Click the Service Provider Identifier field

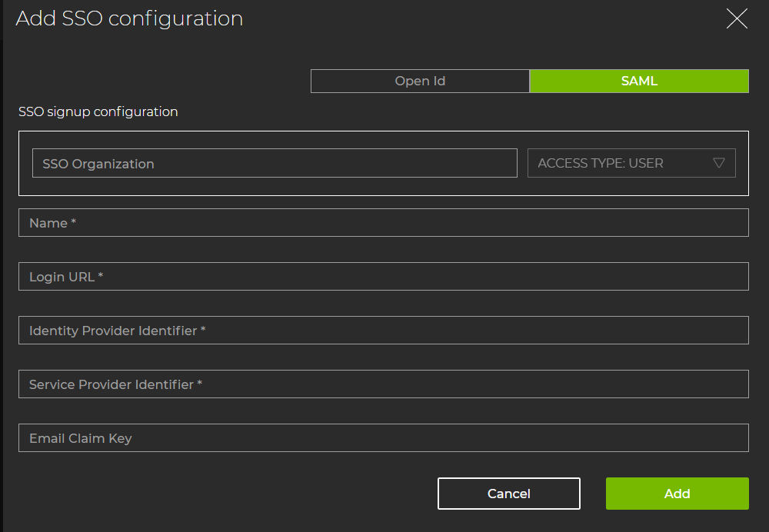point(383,384)
